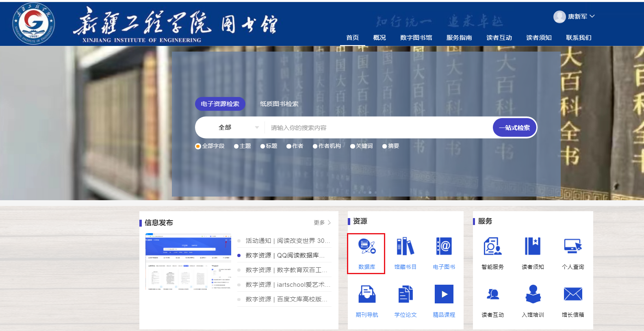Screen dimensions: 644x331
Task: Open the 读者须知 bookmark icon
Action: [x=533, y=246]
